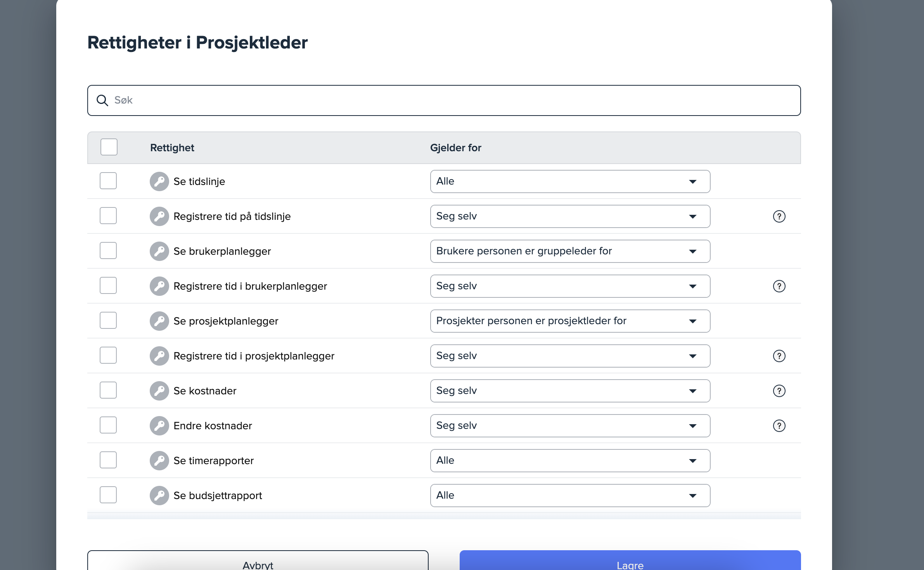This screenshot has height=570, width=924.
Task: Open the Se prosjektplanlegger scope dropdown
Action: tap(570, 321)
